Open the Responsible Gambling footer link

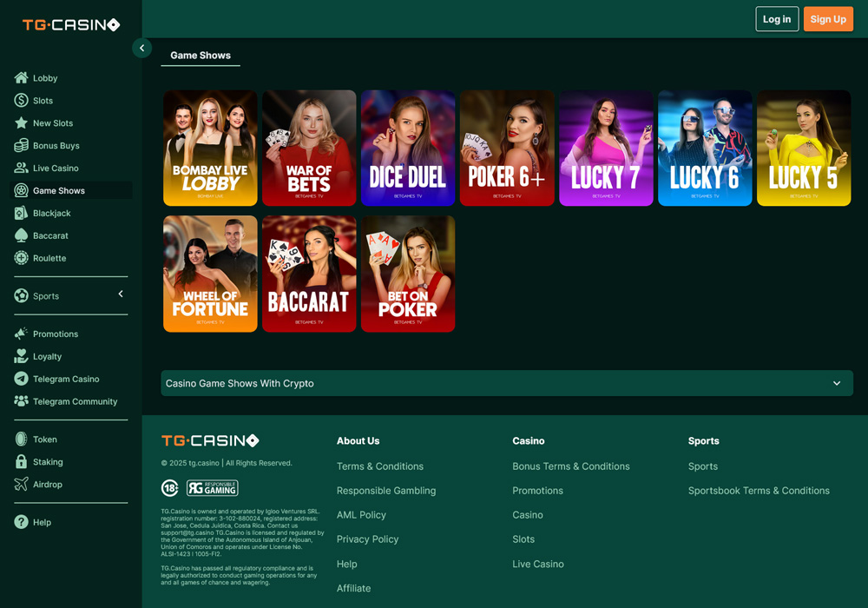386,491
